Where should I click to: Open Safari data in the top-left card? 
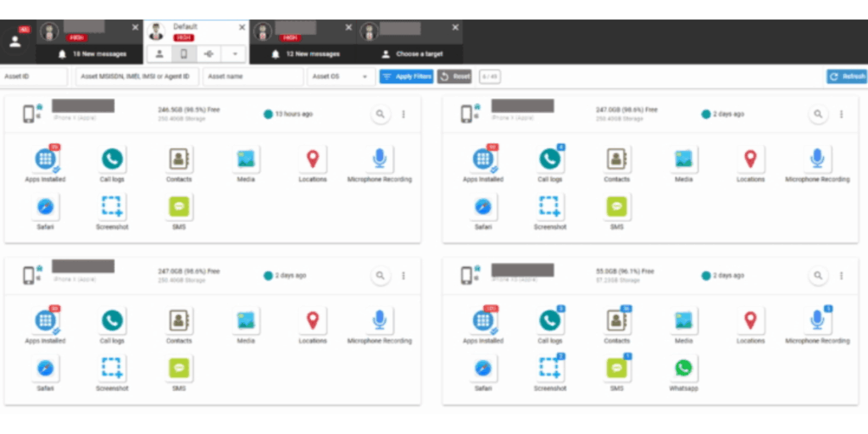(46, 207)
